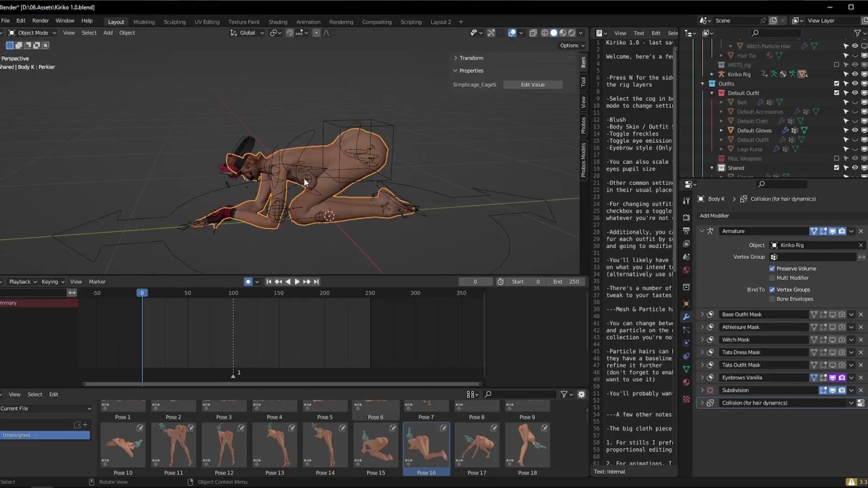868x488 pixels.
Task: Click Add Modifier button
Action: 714,216
